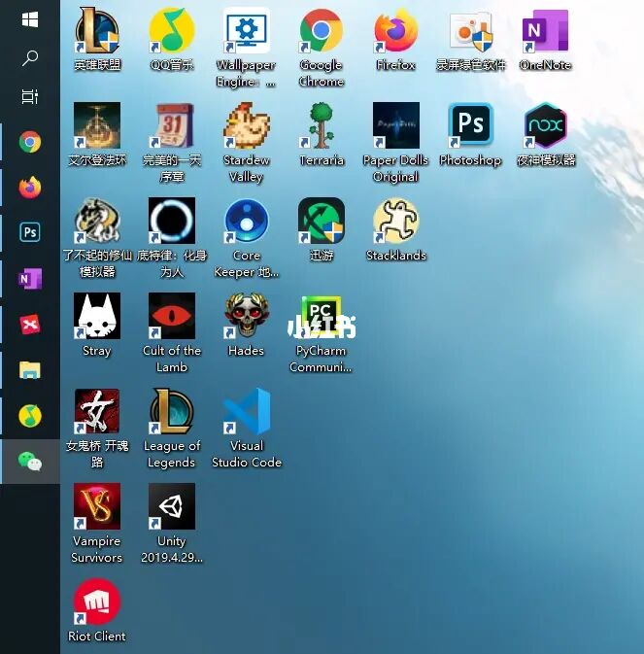The width and height of the screenshot is (644, 654).
Task: Select the Cult of the Lamb shortcut
Action: point(172,316)
